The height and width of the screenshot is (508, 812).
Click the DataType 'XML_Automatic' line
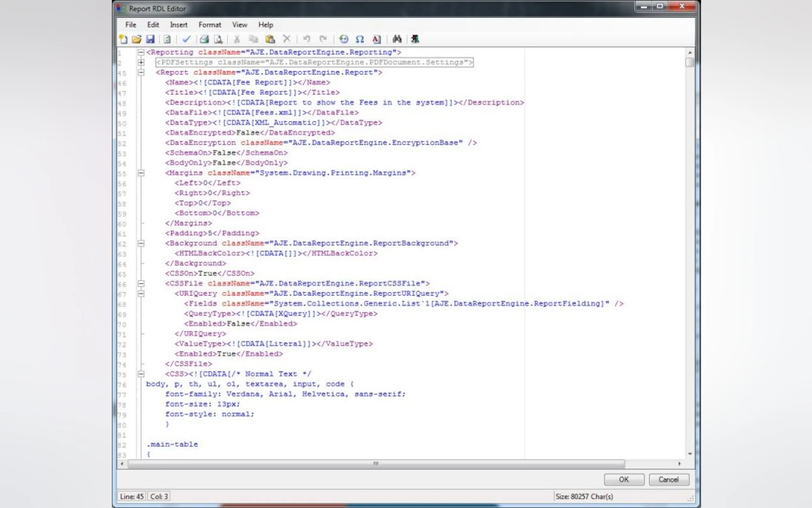coord(274,123)
